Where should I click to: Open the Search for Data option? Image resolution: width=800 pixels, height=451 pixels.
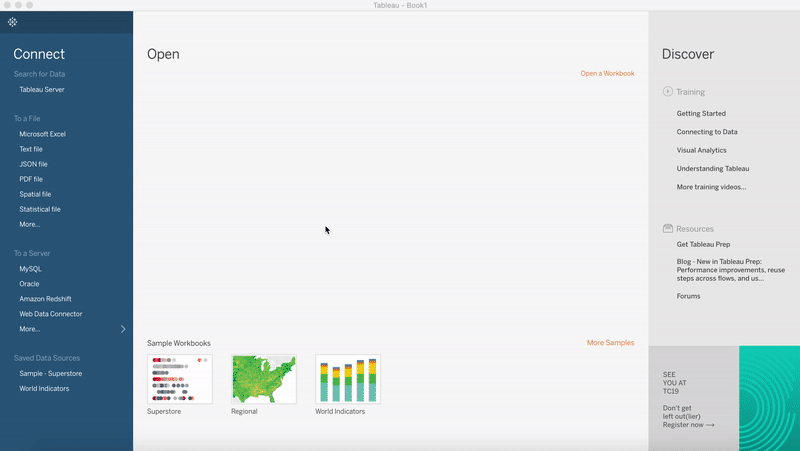tap(39, 74)
